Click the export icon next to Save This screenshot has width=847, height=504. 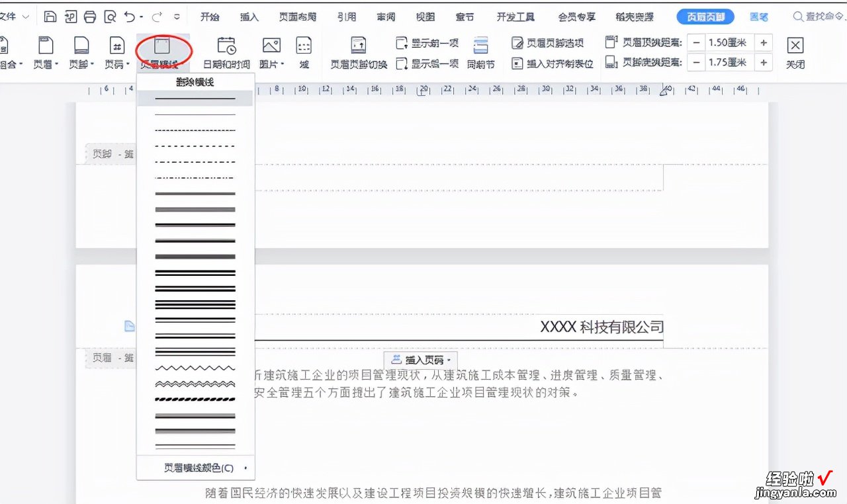pos(71,17)
